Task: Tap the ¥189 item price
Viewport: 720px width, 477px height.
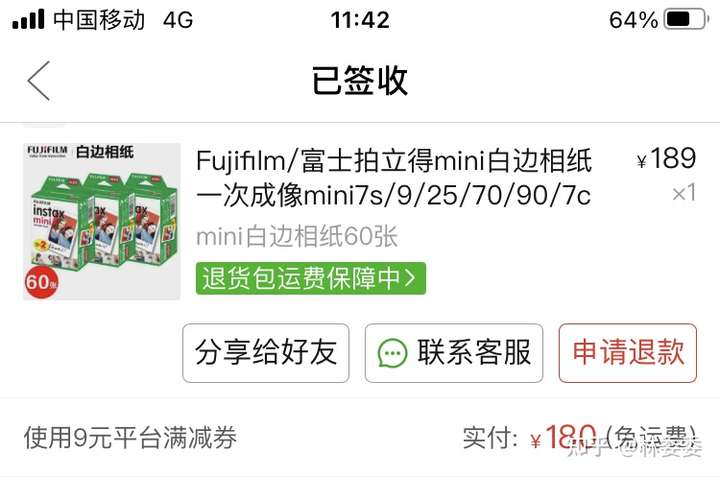Action: coord(666,159)
